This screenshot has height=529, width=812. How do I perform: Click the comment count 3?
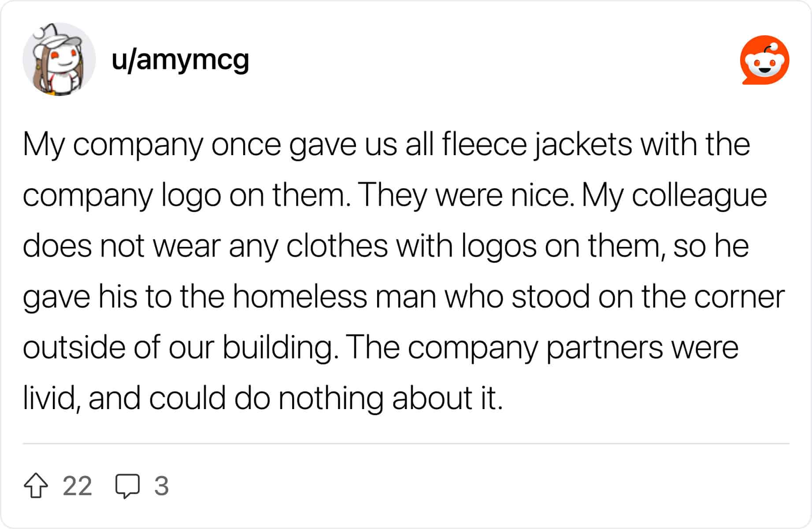[x=161, y=486]
